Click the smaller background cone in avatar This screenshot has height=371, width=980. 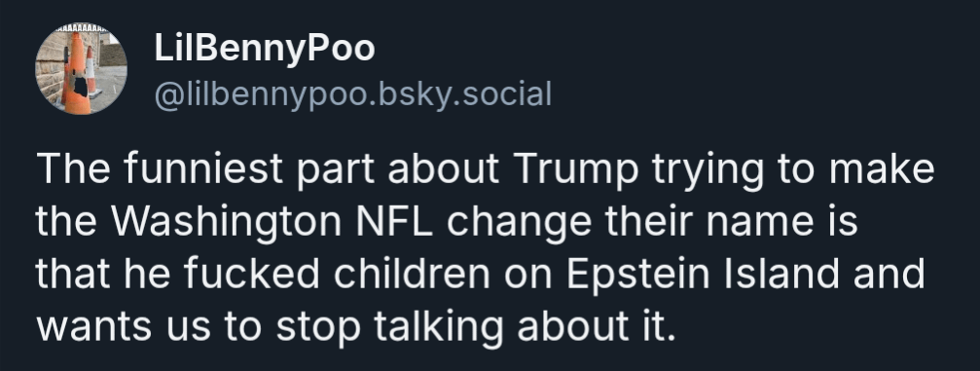tap(91, 71)
